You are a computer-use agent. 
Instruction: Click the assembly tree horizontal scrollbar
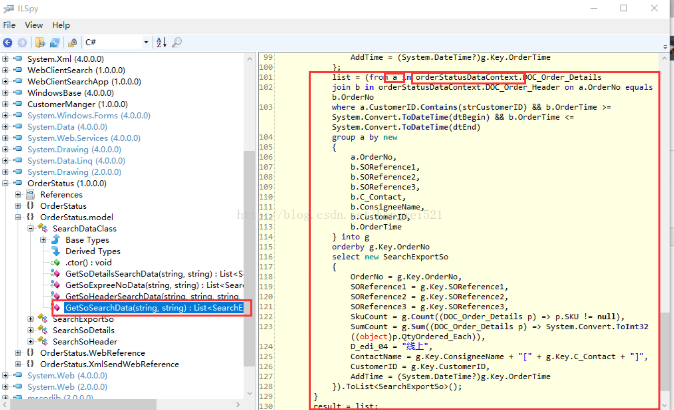coord(84,404)
